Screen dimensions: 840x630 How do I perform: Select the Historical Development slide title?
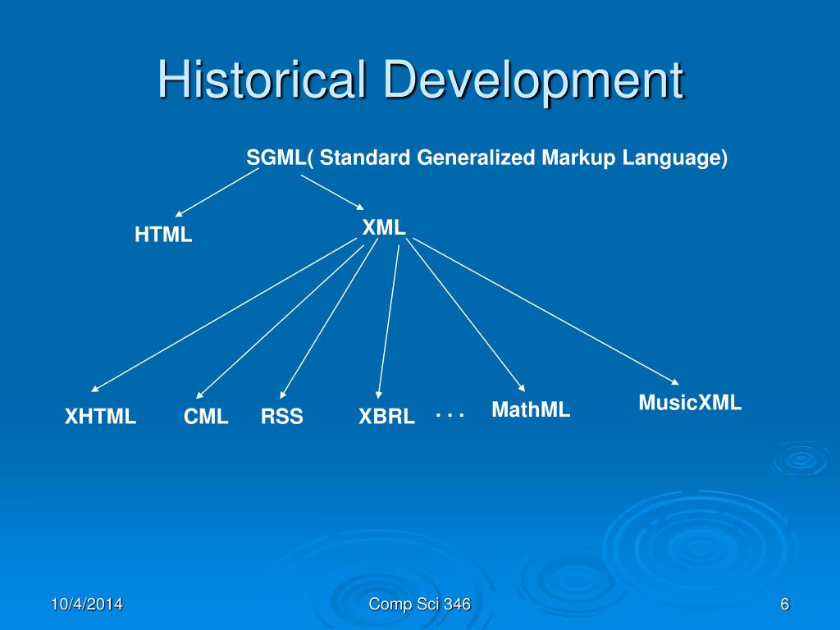(x=421, y=80)
